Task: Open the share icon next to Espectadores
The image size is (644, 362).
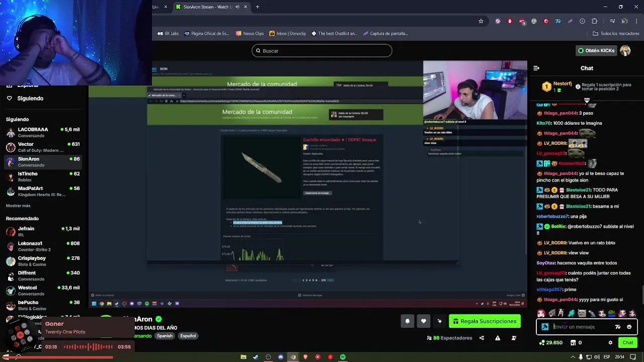Action: 481,338
